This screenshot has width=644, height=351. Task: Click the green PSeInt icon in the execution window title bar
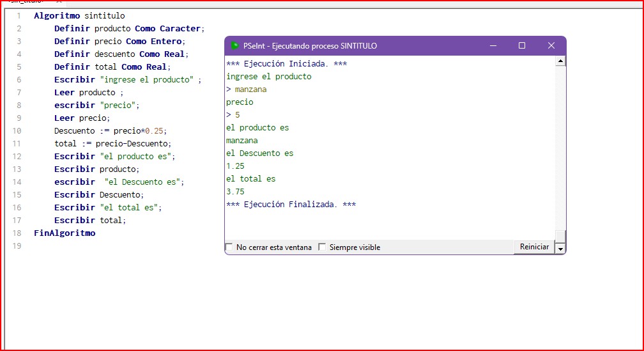235,46
